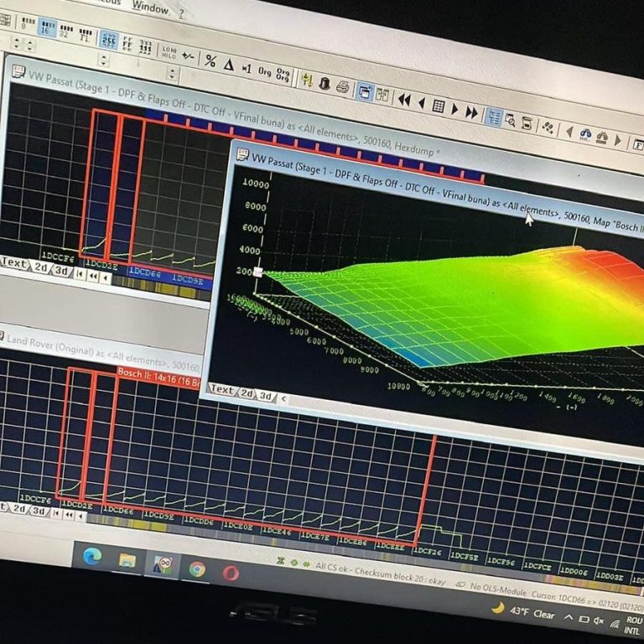Open Google Chrome from the taskbar
Viewport: 644px width, 644px height.
pyautogui.click(x=197, y=569)
